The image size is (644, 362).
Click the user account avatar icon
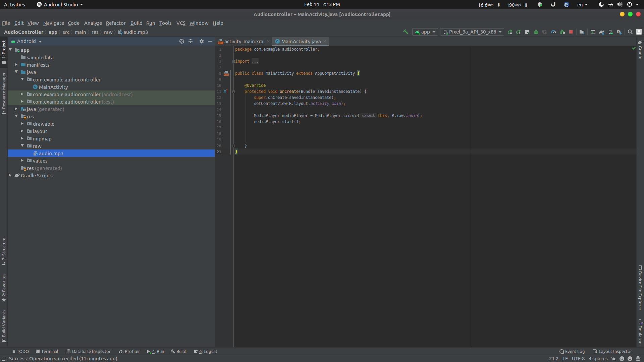639,32
